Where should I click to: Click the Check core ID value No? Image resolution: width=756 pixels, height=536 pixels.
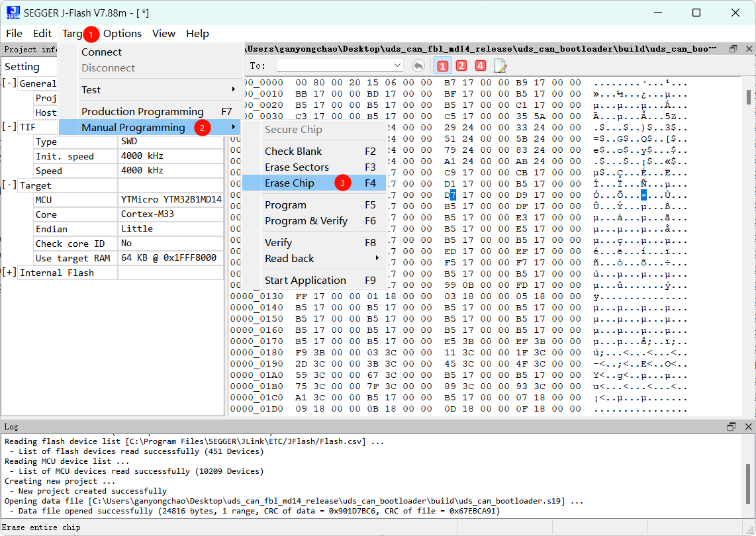(171, 243)
